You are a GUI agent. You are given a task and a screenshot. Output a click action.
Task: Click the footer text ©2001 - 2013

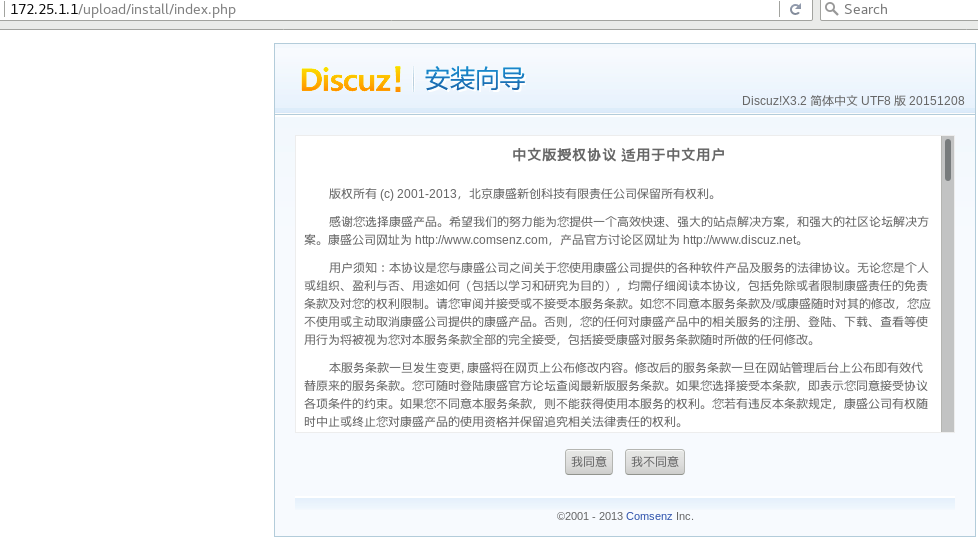pos(589,516)
